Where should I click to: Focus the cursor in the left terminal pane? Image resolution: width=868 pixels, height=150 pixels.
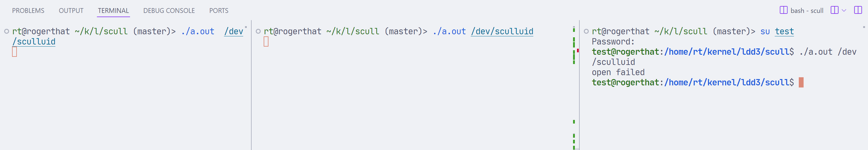14,52
